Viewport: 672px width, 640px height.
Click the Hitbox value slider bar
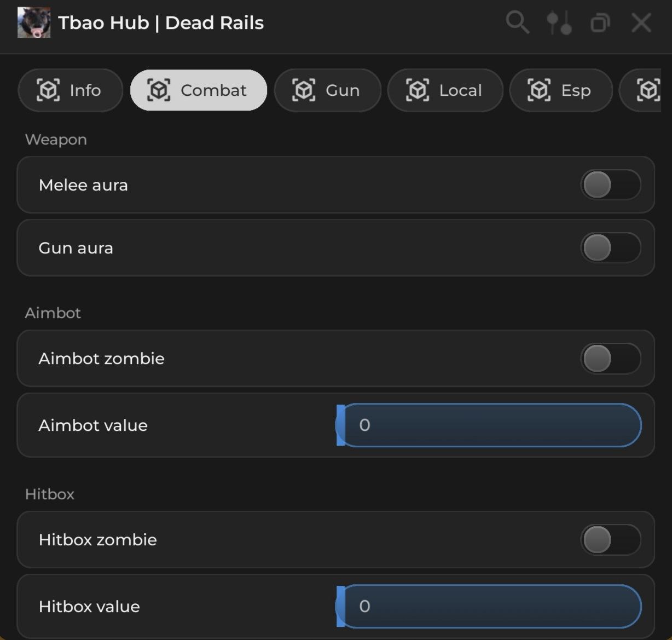coord(489,606)
